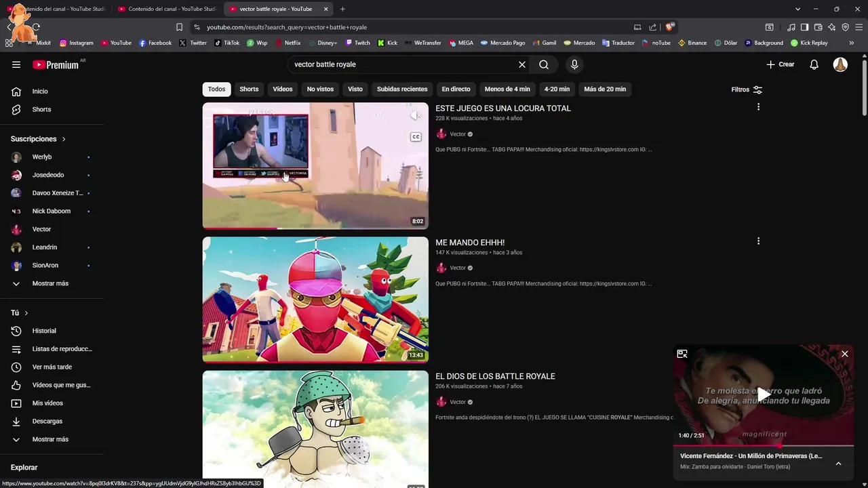
Task: Expand Mostrar más under subscriptions
Action: [x=52, y=283]
